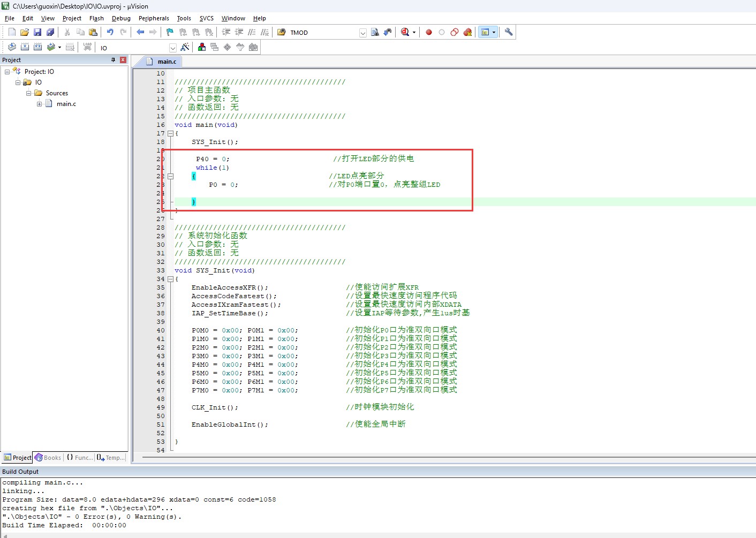Switch to the Books tab
This screenshot has height=538, width=756.
point(48,458)
